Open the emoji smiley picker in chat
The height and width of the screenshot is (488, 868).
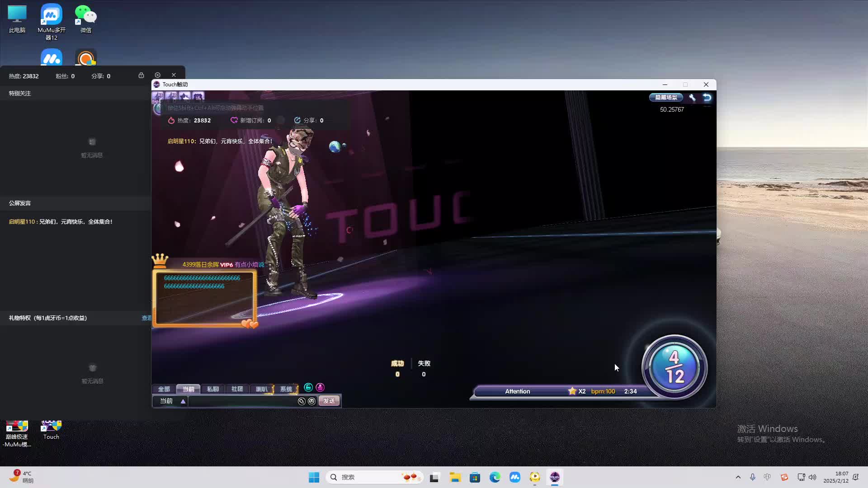coord(311,401)
